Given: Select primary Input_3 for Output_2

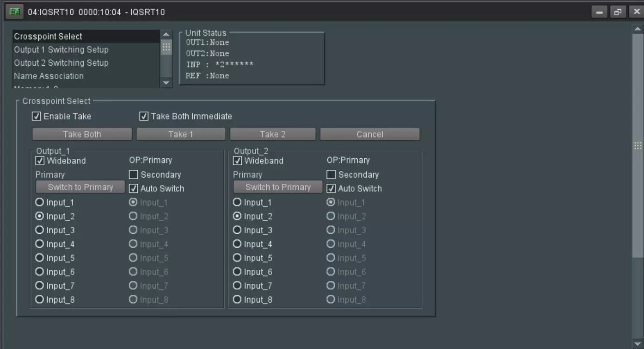Looking at the screenshot, I should click(x=237, y=230).
